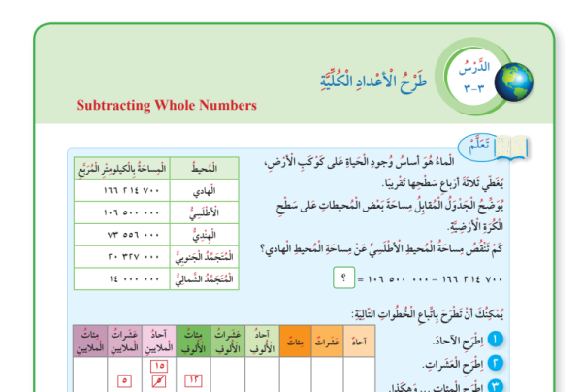Click the chart header آحاد
Screen dimensions: 582x392
359,342
